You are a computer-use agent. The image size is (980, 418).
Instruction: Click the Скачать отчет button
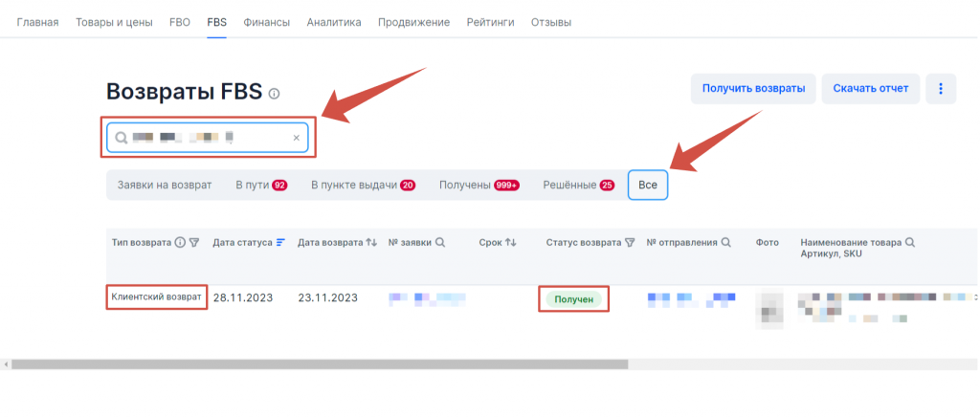tap(871, 89)
